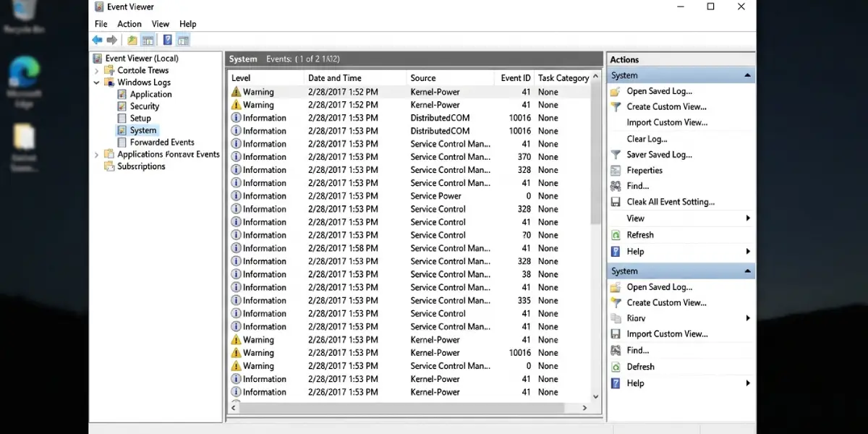Screen dimensions: 868x434
Task: Toggle the Show/Hide Action Pane toolbar icon
Action: [183, 41]
